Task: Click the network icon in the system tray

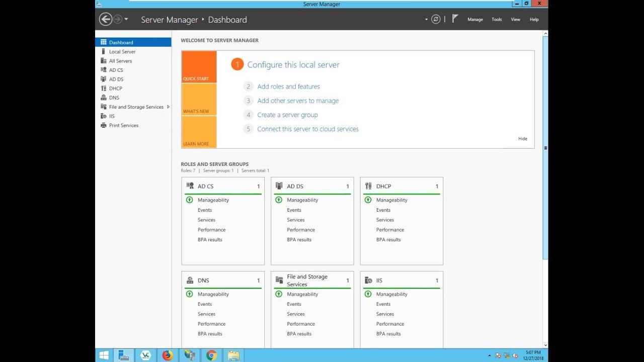Action: point(506,356)
